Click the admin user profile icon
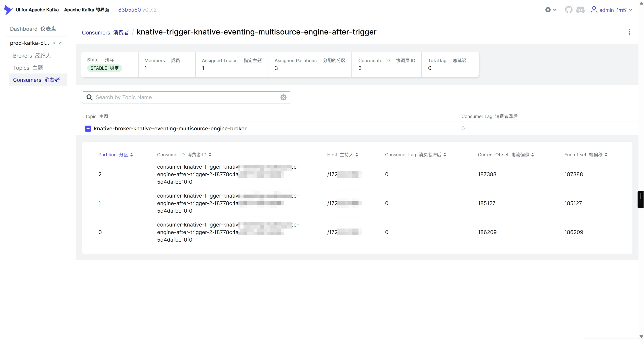Viewport: 644px width, 339px height. coord(594,10)
